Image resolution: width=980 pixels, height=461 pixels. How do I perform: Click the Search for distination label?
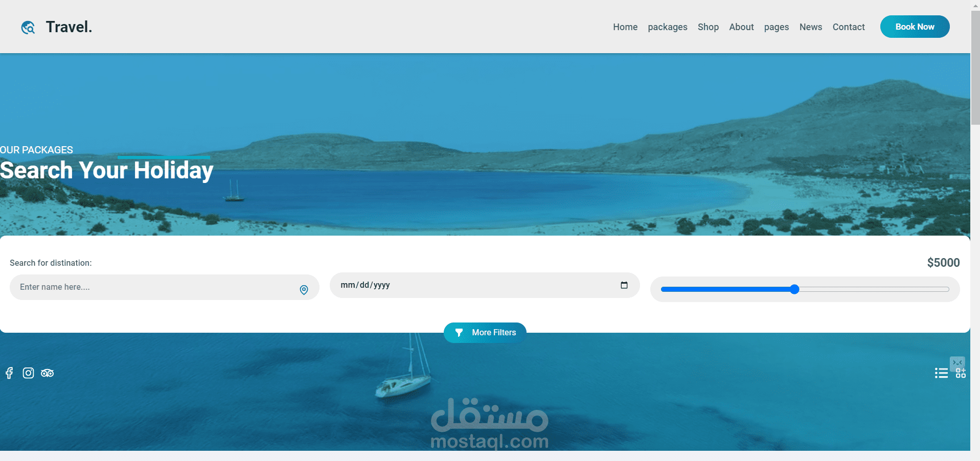pos(51,263)
